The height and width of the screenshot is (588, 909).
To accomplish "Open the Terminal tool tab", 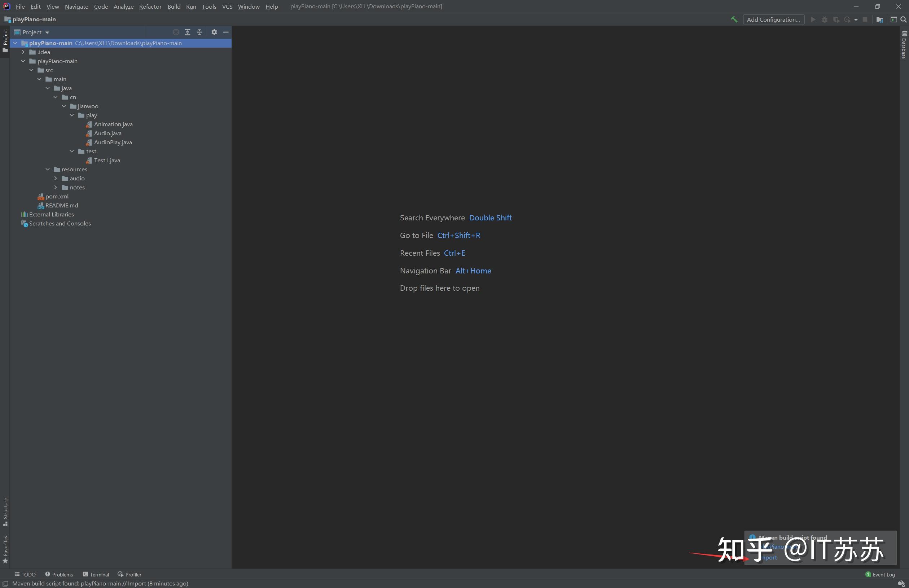I will [x=96, y=574].
